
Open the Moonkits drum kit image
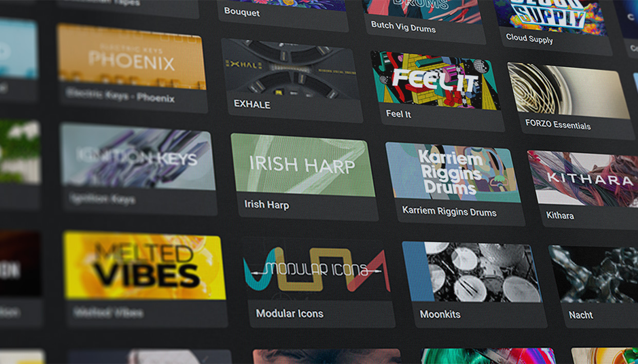471,272
